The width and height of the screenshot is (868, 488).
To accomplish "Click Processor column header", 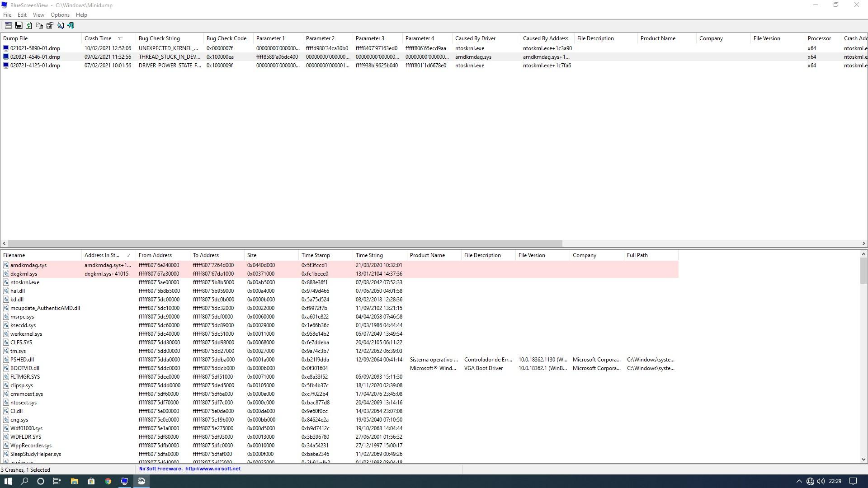I will (x=823, y=38).
